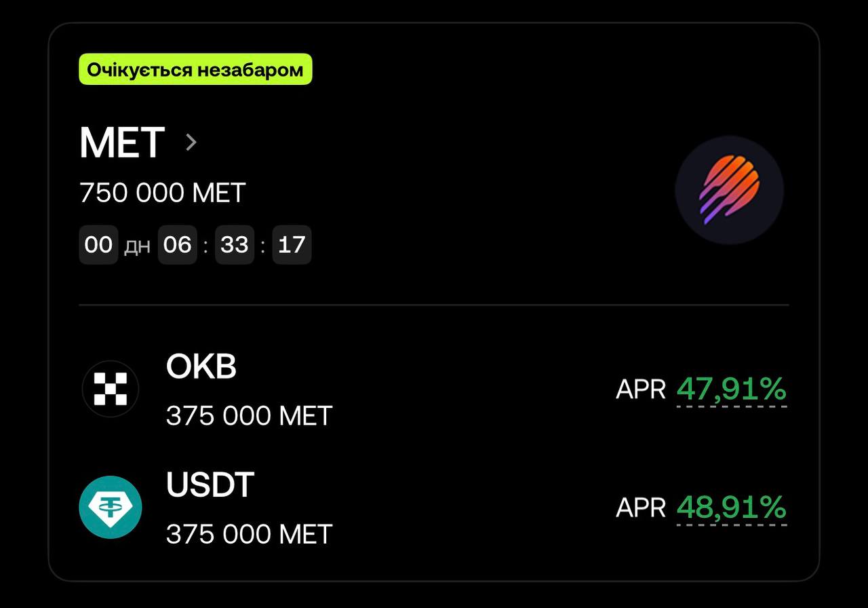This screenshot has width=868, height=608.
Task: Click the 'дн' days label
Action: click(x=138, y=246)
